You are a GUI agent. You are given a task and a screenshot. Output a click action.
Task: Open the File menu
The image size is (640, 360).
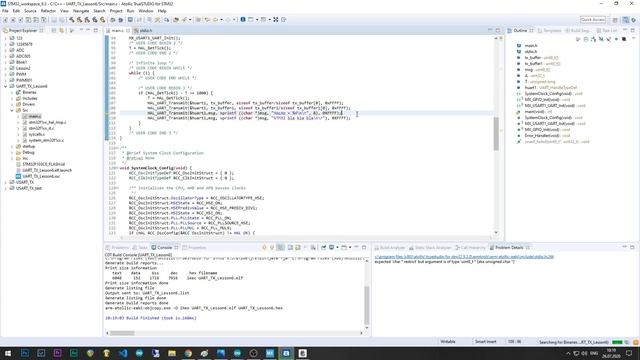[x=5, y=11]
